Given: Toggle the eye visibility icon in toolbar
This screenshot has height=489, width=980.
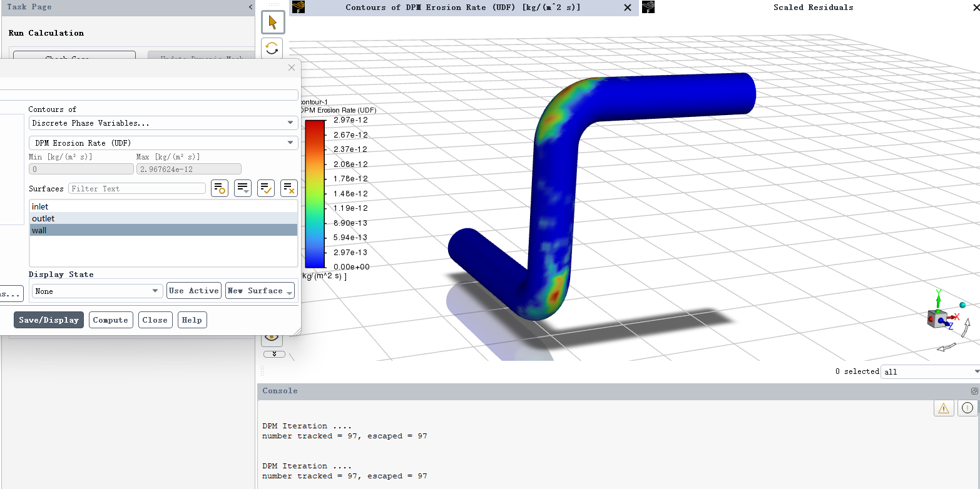Looking at the screenshot, I should pos(272,338).
